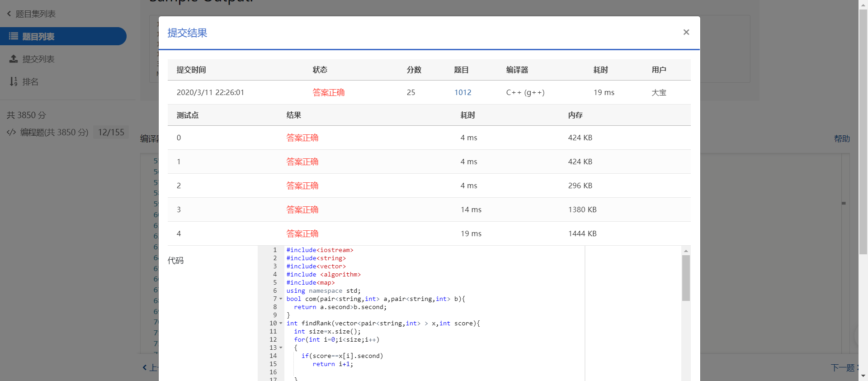This screenshot has height=381, width=868.
Task: Click the page vertical scrollbar thumb
Action: (863, 131)
